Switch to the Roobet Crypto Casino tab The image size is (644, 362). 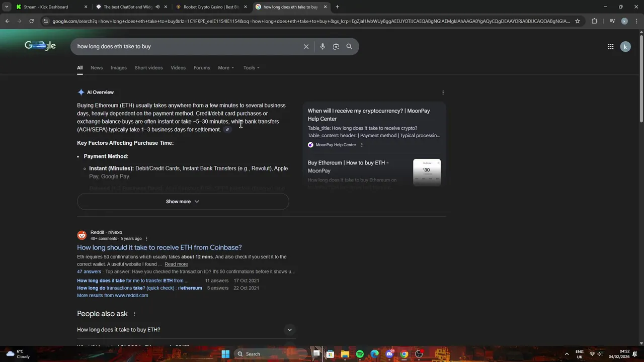point(211,7)
